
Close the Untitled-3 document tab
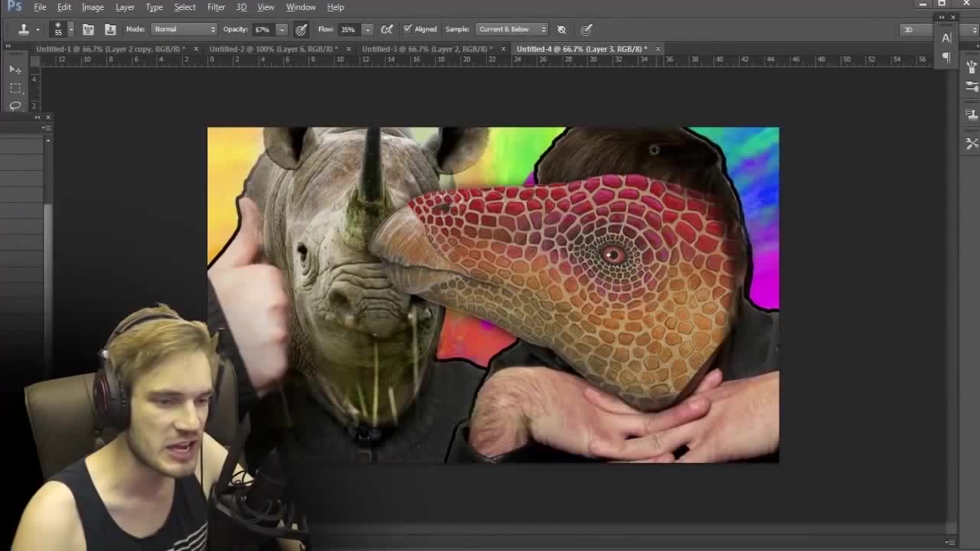pyautogui.click(x=503, y=49)
